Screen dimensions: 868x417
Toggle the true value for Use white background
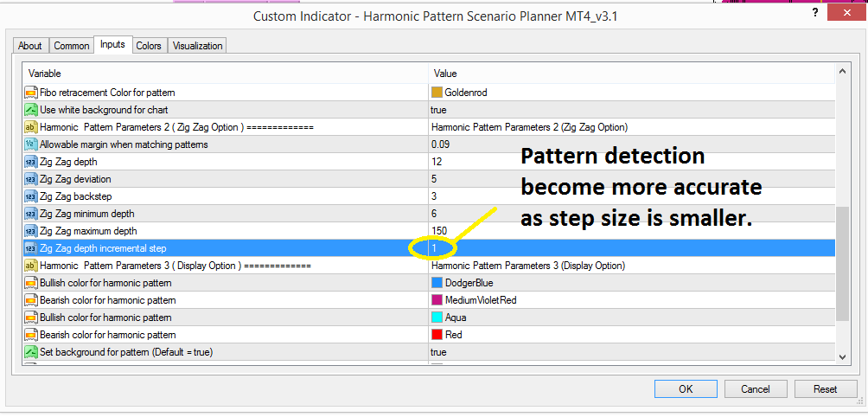[x=438, y=110]
